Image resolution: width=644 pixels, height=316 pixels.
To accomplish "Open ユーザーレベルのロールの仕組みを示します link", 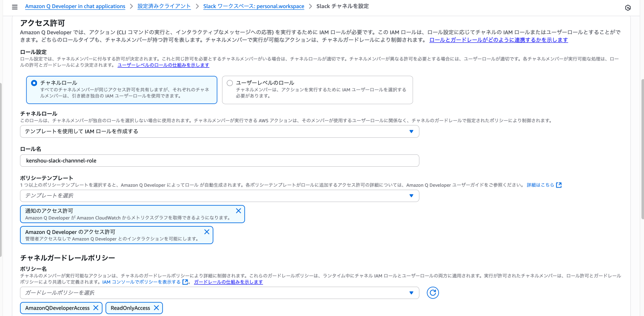I will coord(163,65).
